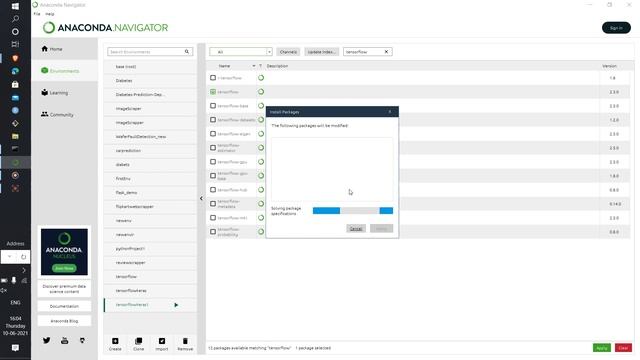This screenshot has width=640, height=360.
Task: Tick the tensorflow-hub package checkbox
Action: pos(213,190)
